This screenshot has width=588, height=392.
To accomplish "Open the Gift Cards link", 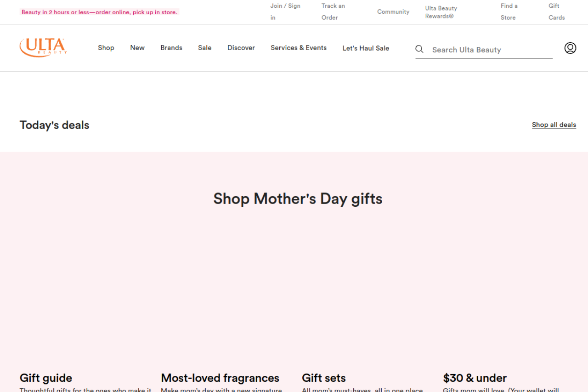I will click(556, 11).
